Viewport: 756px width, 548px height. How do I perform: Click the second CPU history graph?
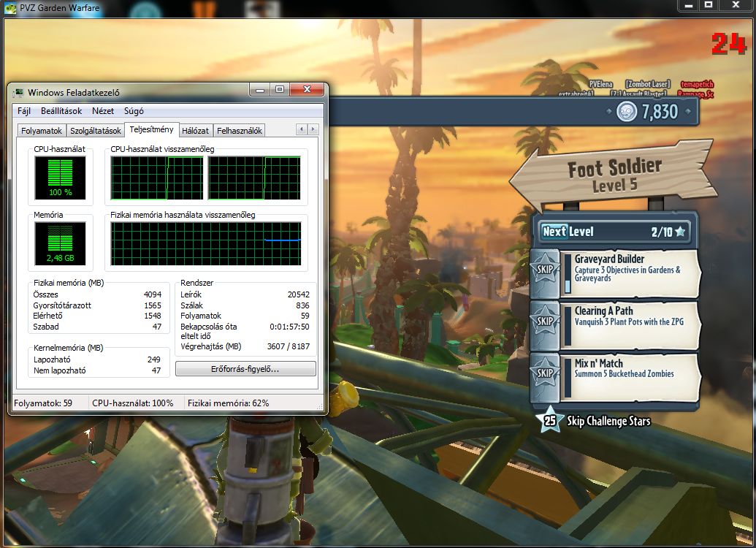(x=255, y=178)
